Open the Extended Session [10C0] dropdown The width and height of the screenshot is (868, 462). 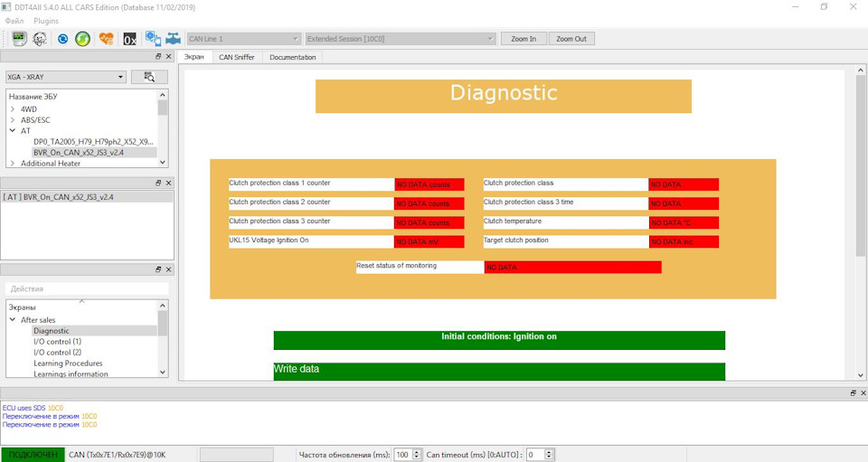tap(400, 39)
